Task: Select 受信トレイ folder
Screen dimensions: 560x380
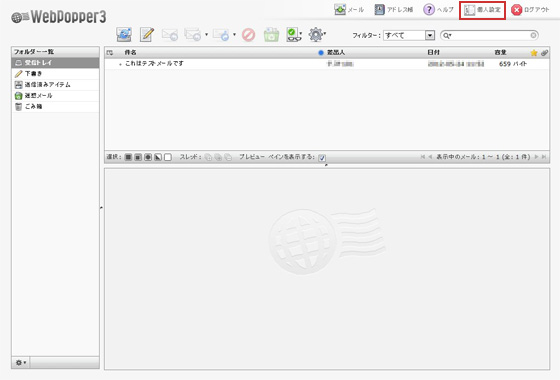Action: (x=55, y=62)
